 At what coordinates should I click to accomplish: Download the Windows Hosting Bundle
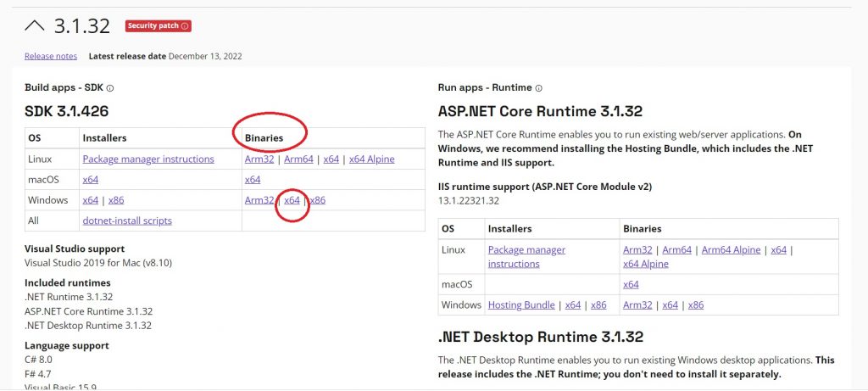521,304
